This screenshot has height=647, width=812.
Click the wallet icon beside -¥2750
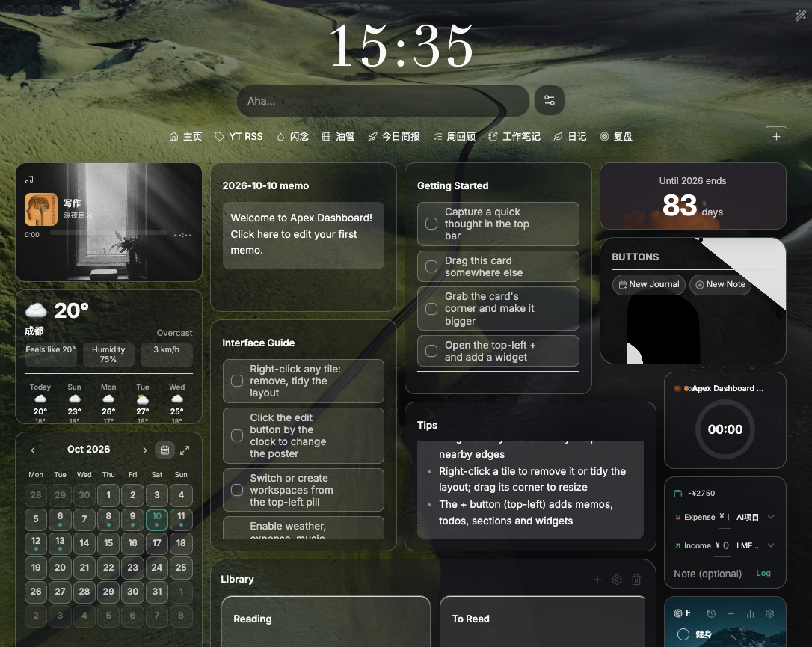(x=678, y=494)
